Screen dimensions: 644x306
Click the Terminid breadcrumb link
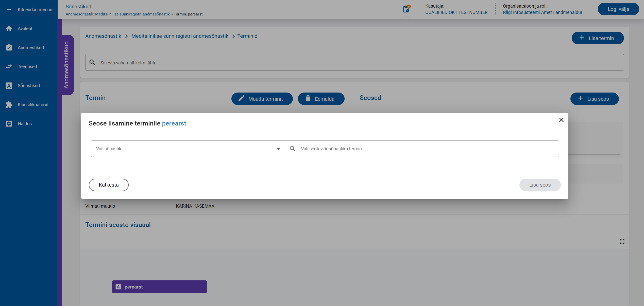point(247,36)
